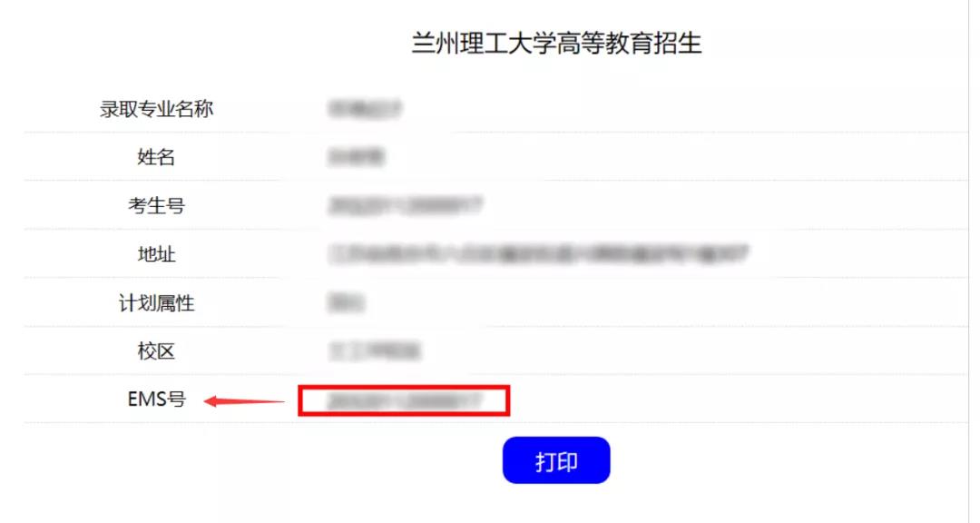Select the blurred 考生号 number
Viewport: 980px width, 523px height.
point(405,205)
